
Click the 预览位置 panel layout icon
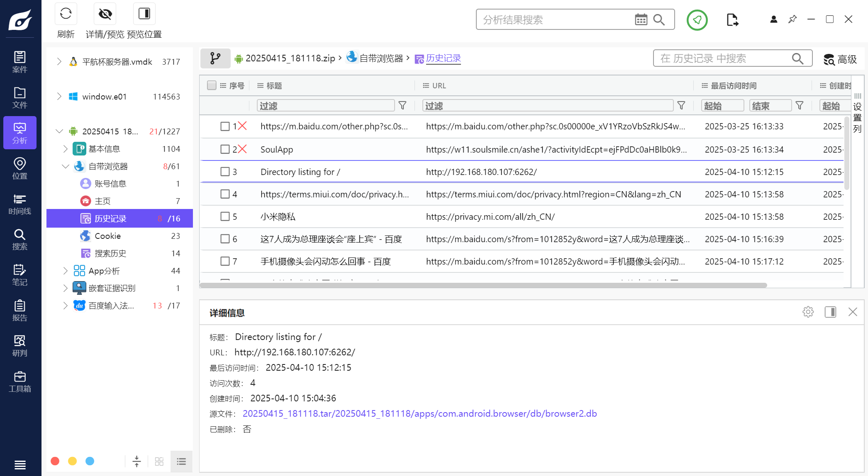point(144,14)
